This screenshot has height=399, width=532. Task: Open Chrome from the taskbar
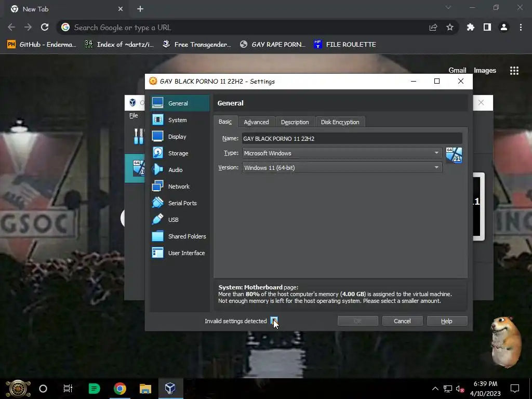[120, 389]
